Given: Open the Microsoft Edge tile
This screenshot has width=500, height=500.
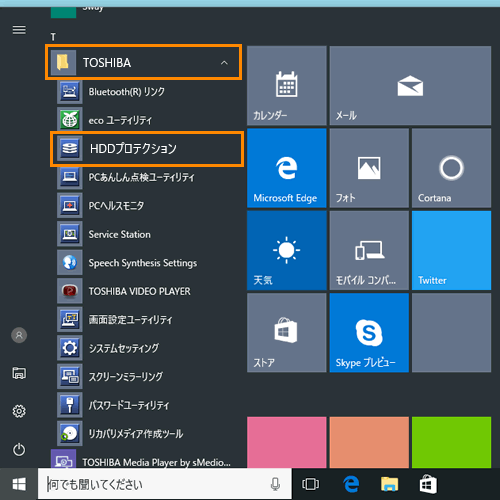Looking at the screenshot, I should [287, 168].
